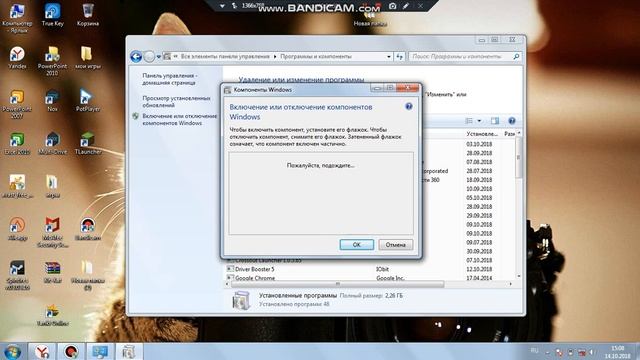Launch the Nox desktop shortcut
Screen dimensions: 640x360
[52, 101]
